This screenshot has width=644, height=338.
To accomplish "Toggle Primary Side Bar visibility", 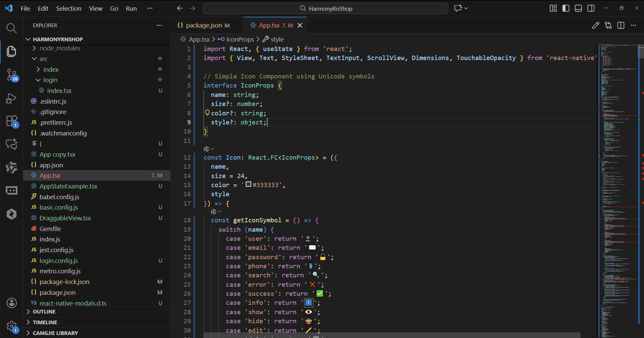I will coord(566,8).
